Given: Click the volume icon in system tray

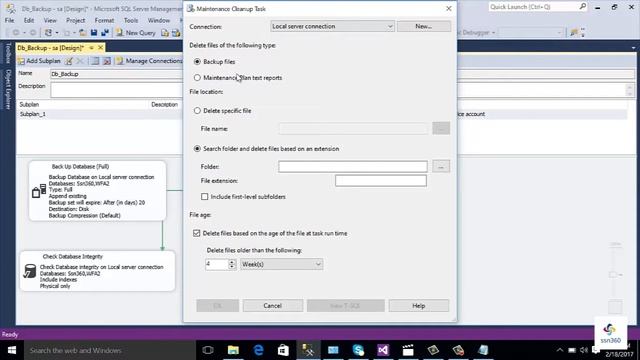Looking at the screenshot, I should coord(584,350).
